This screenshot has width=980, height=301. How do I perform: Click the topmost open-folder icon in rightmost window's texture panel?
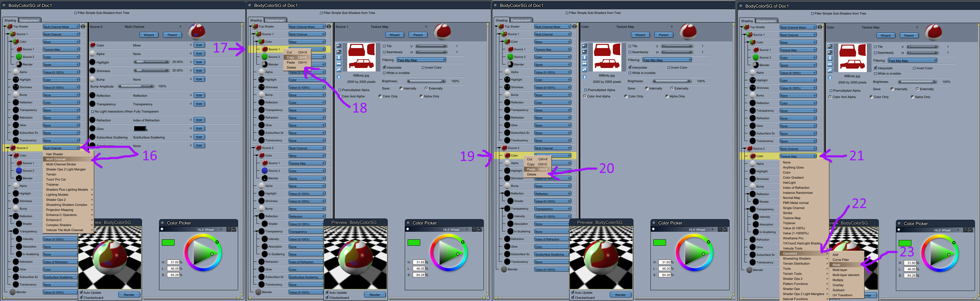pyautogui.click(x=830, y=46)
